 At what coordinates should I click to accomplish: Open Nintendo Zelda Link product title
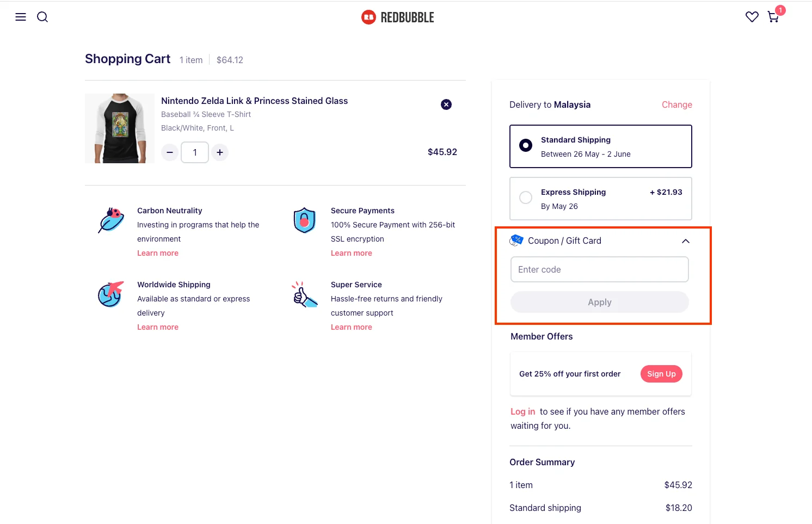(254, 101)
